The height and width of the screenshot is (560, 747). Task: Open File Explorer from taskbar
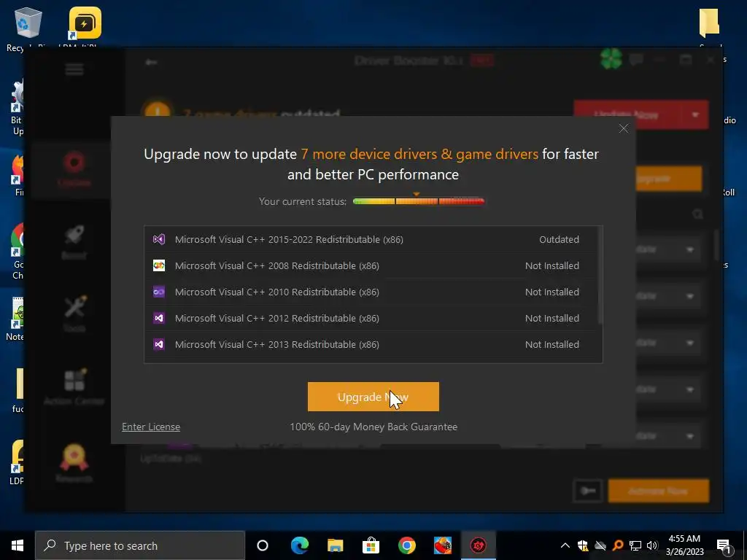[x=336, y=545]
